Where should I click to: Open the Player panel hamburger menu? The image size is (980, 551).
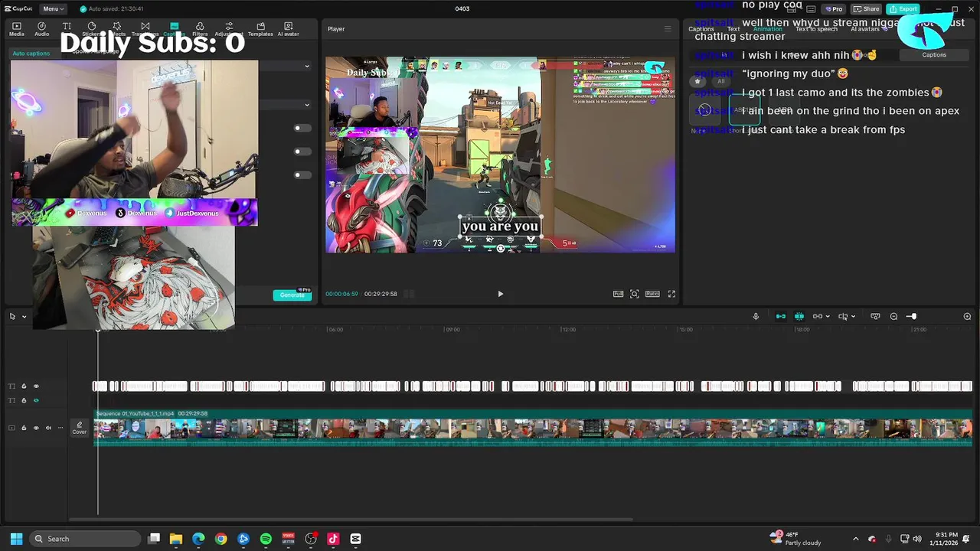(668, 29)
